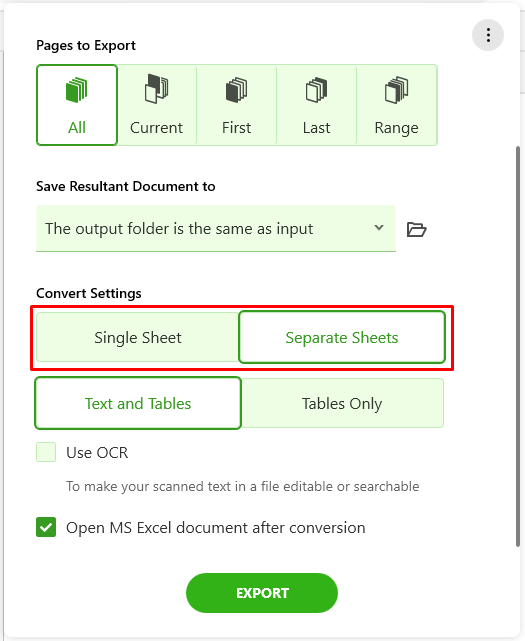Choose Tables Only convert setting
This screenshot has height=641, width=525.
coord(342,403)
